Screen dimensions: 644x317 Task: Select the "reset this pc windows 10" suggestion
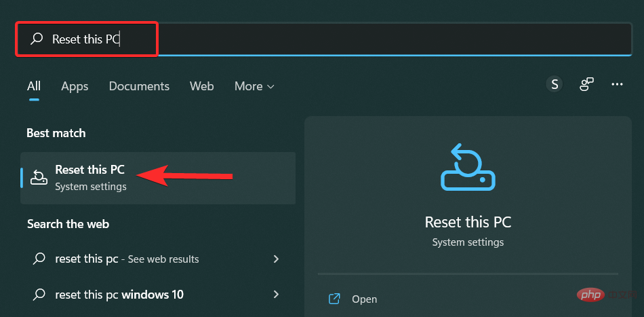[119, 295]
